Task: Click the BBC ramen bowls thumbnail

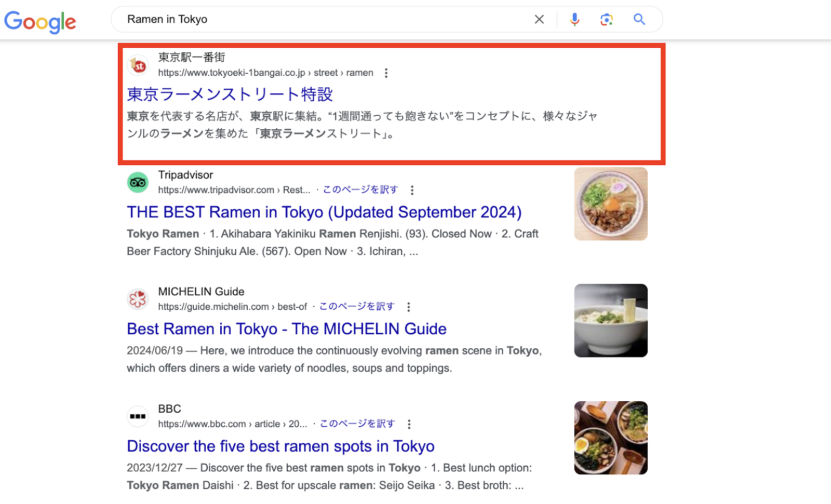Action: pyautogui.click(x=611, y=438)
